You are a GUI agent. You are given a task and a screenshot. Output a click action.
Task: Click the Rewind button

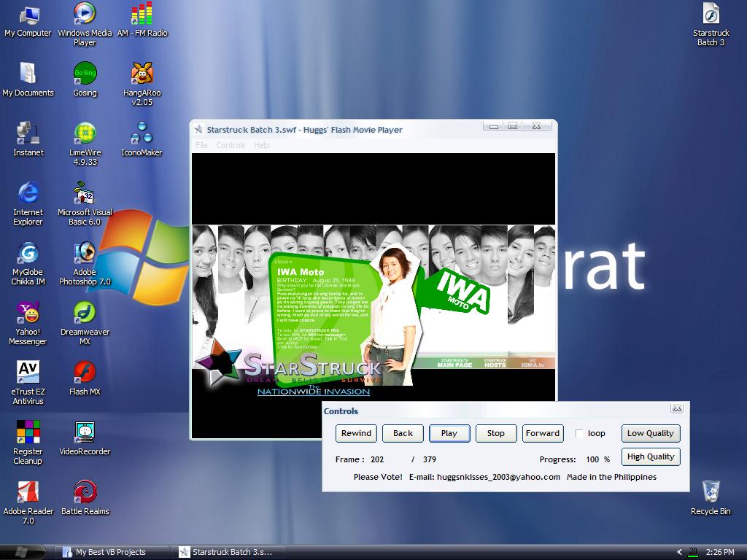click(356, 433)
